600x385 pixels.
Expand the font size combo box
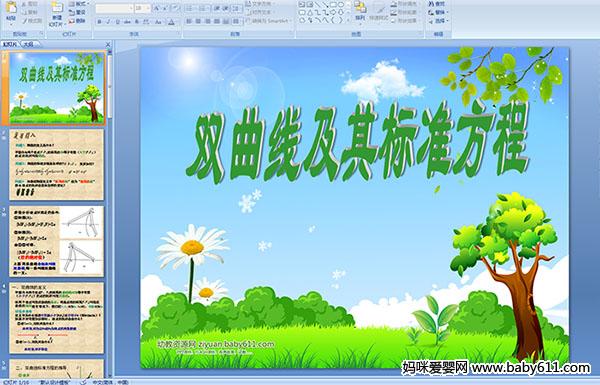[148, 8]
